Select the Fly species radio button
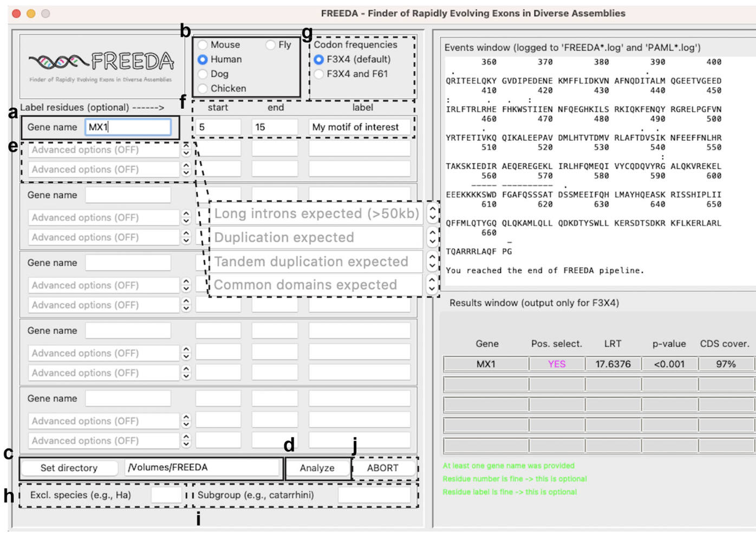Viewport: 756px width, 539px height. (x=270, y=45)
